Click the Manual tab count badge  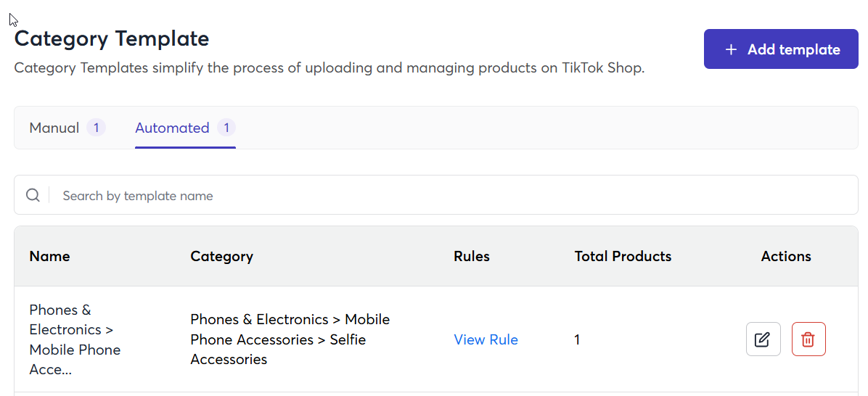96,128
